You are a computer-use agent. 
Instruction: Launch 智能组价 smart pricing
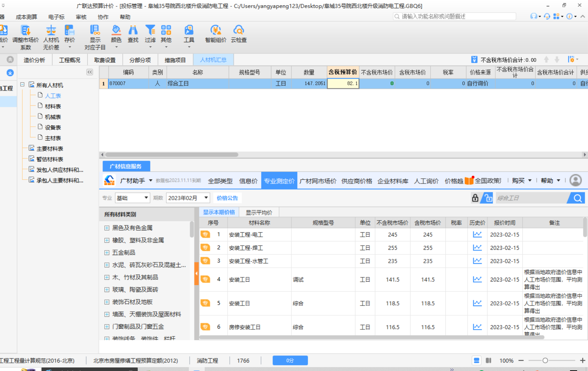click(x=216, y=34)
